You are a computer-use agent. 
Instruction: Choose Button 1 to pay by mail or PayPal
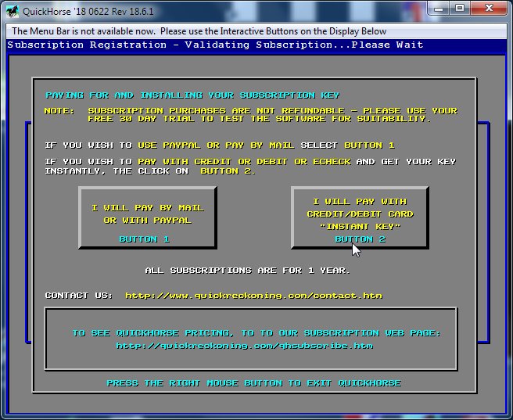tap(148, 217)
